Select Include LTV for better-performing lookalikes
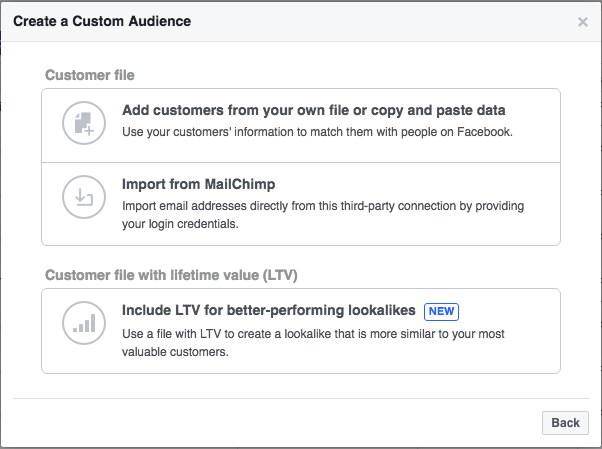Screen dimensions: 602x449 pos(301,331)
